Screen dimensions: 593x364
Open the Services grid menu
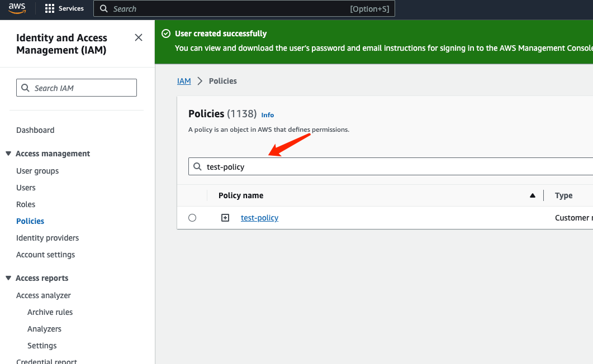50,9
